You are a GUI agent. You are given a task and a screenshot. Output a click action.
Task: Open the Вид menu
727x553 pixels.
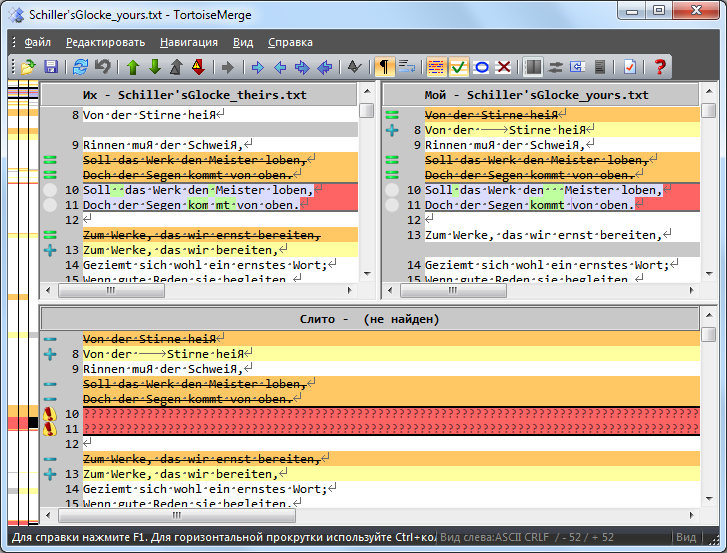[x=243, y=42]
